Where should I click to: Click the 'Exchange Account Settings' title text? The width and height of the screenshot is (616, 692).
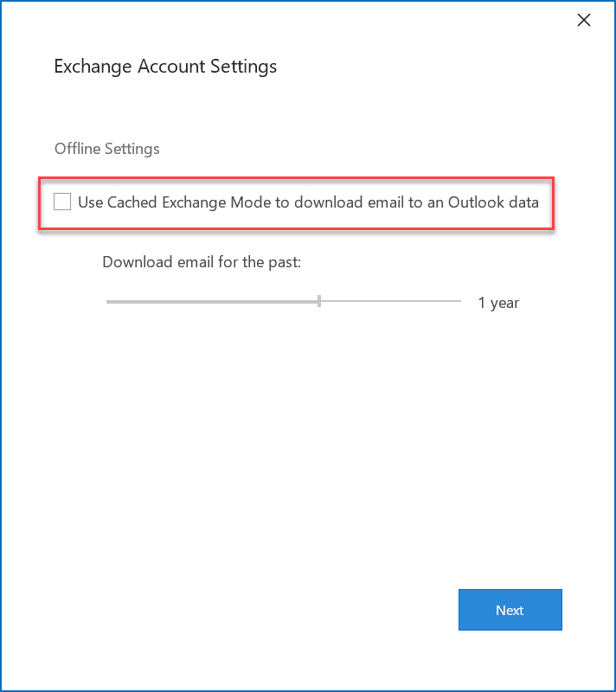tap(165, 66)
